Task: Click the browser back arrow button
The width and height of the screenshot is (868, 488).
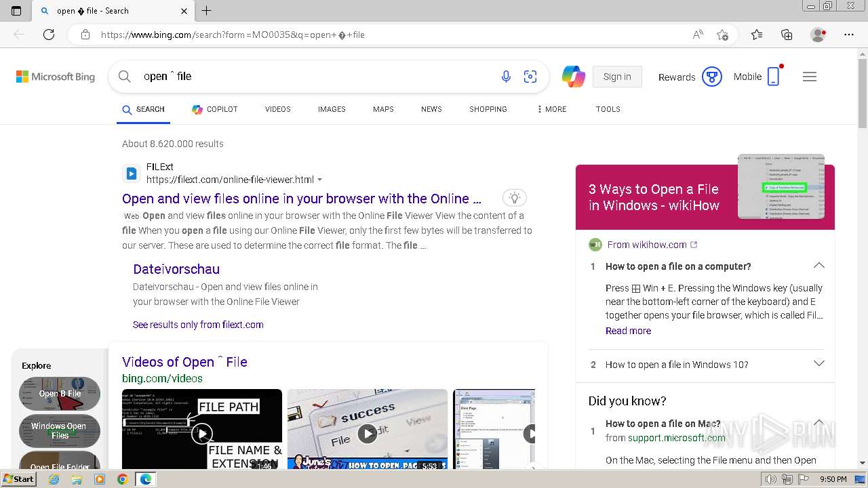Action: tap(19, 35)
